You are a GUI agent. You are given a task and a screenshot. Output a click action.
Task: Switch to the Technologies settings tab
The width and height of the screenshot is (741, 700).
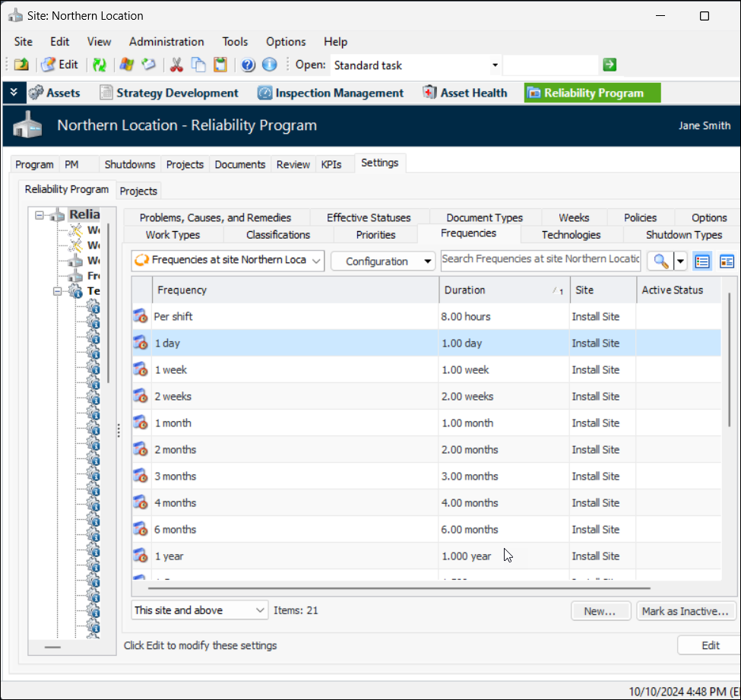click(571, 235)
